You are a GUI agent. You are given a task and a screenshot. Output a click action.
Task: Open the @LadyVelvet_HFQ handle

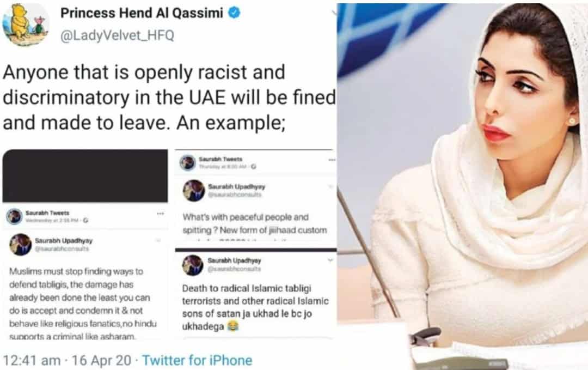point(117,35)
